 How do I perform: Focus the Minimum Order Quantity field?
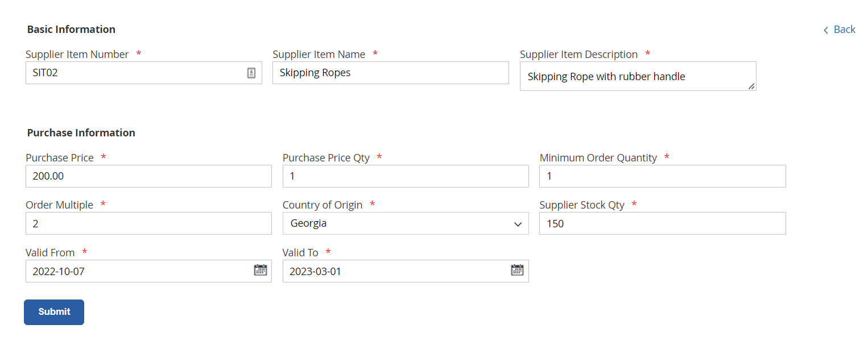pos(662,176)
